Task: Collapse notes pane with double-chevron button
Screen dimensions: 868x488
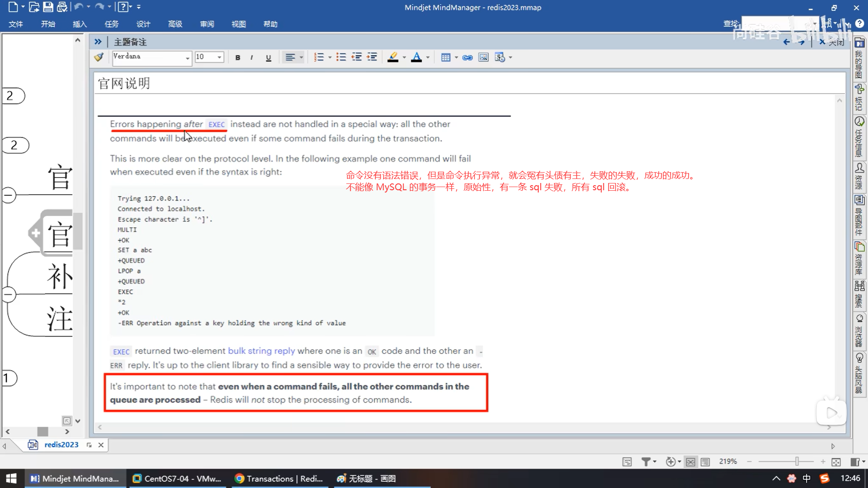Action: [98, 42]
